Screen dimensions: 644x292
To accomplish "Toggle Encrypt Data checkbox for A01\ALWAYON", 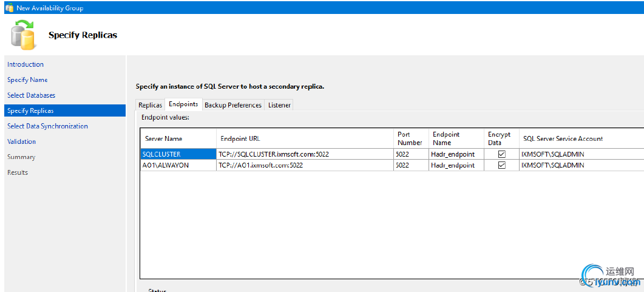I will 501,165.
